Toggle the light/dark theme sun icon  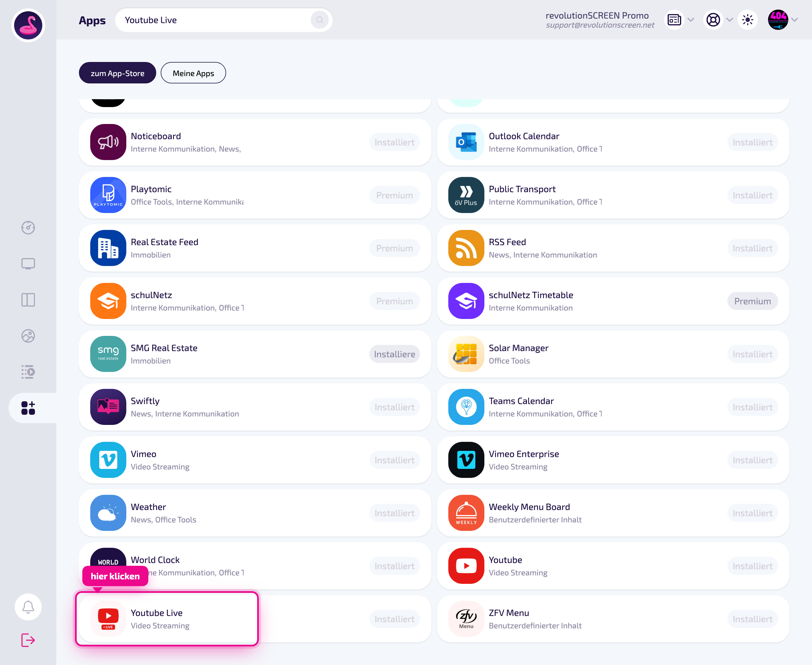coord(748,20)
